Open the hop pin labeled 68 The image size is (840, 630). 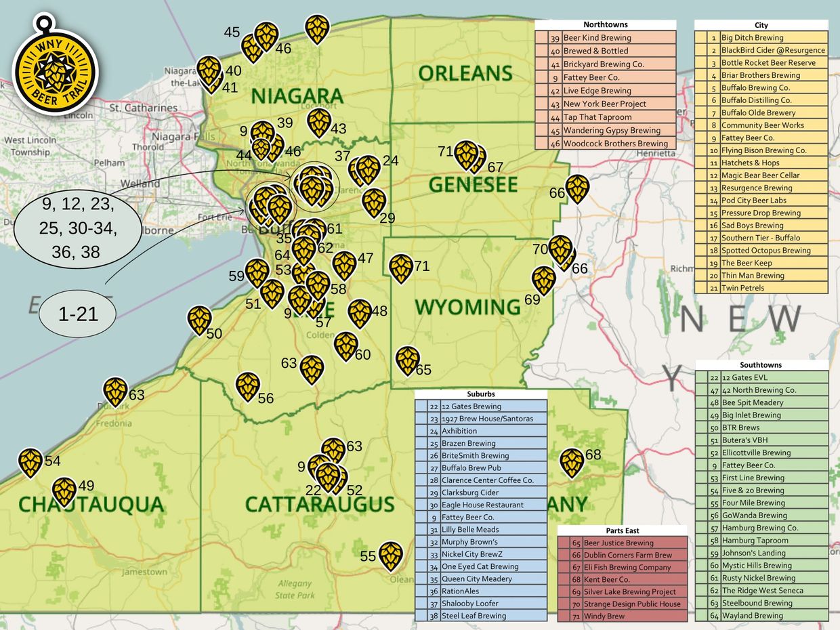click(572, 463)
